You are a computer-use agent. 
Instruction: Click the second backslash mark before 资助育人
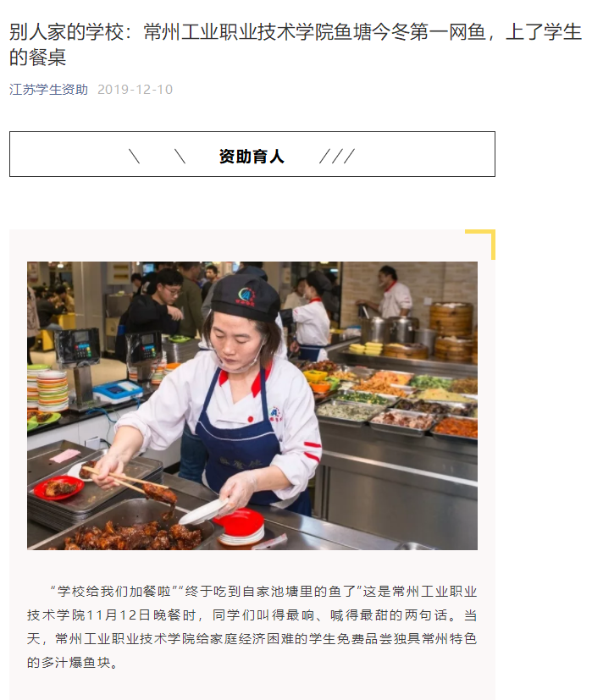coord(180,157)
